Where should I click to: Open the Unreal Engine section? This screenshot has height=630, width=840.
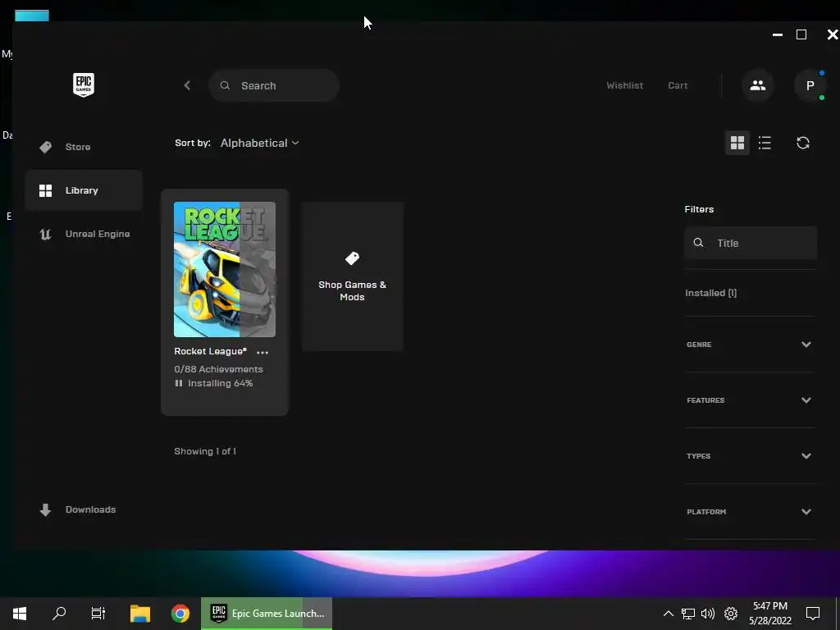pyautogui.click(x=84, y=234)
